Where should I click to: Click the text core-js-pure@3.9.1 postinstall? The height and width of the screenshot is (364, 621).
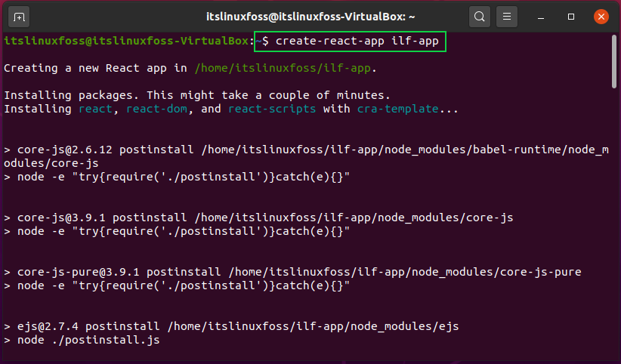point(119,272)
